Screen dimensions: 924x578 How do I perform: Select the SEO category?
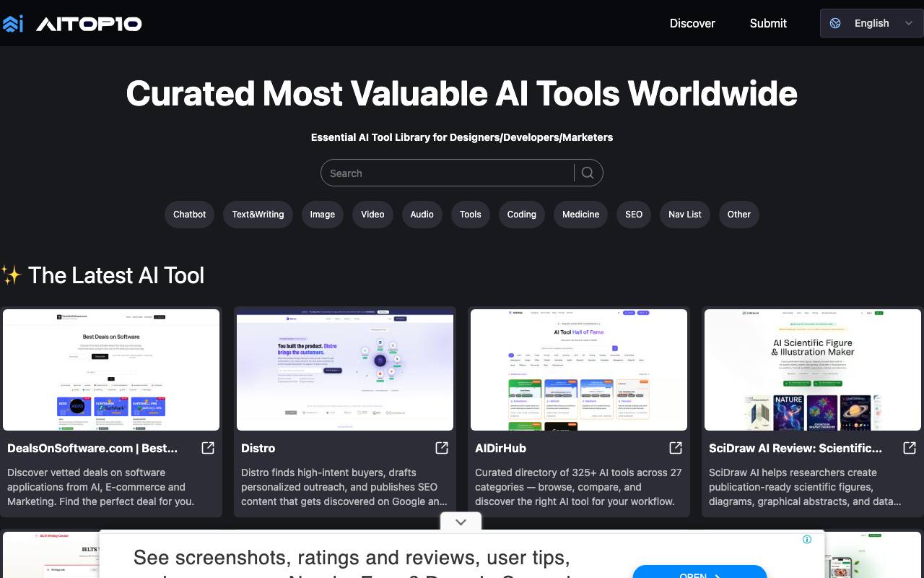click(x=634, y=215)
